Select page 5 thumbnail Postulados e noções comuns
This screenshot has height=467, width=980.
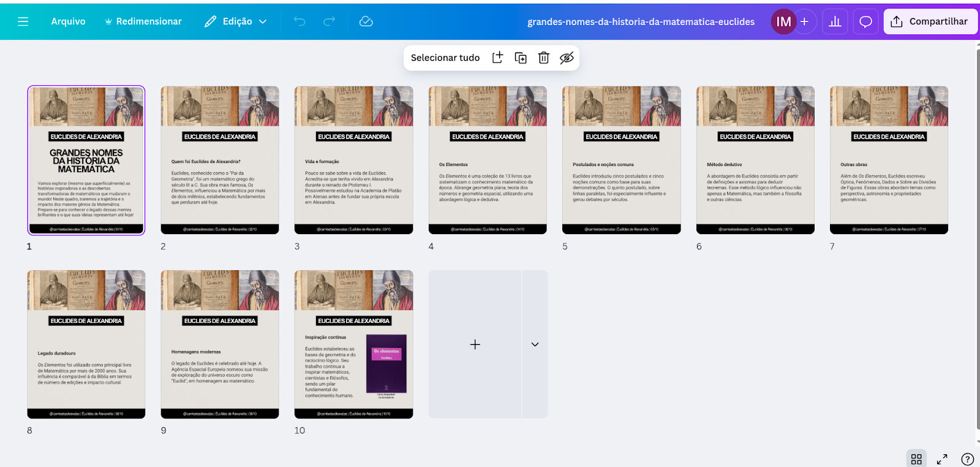(621, 160)
